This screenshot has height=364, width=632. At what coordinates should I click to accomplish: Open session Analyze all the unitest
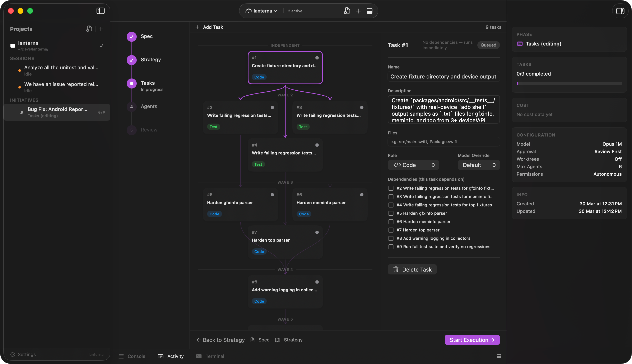coord(57,71)
